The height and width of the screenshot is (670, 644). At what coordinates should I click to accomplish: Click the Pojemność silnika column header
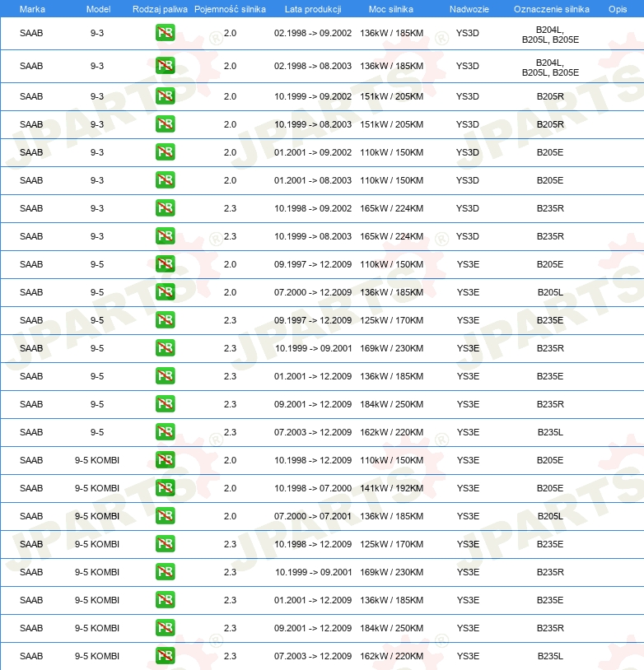click(230, 9)
